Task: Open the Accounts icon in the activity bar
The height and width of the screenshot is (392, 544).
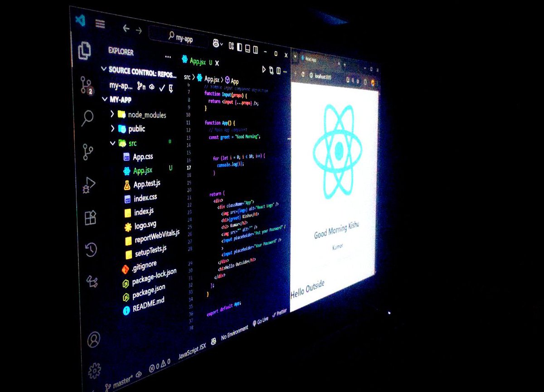Action: (x=94, y=339)
